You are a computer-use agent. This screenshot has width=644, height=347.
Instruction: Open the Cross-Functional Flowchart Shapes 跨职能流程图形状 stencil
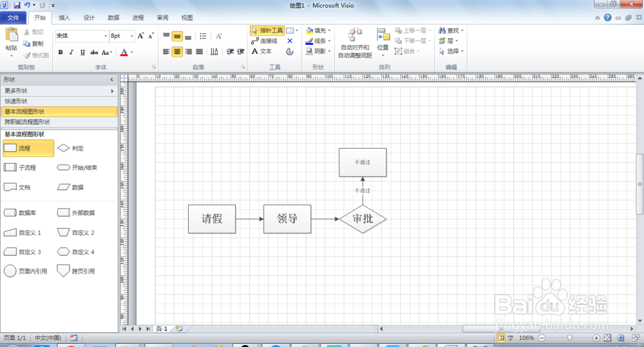click(59, 122)
